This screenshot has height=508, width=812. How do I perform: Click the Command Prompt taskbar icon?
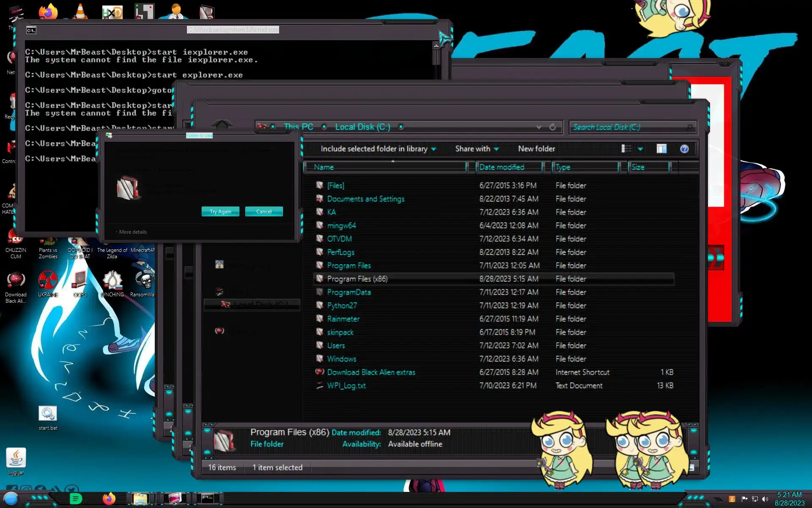tap(207, 498)
